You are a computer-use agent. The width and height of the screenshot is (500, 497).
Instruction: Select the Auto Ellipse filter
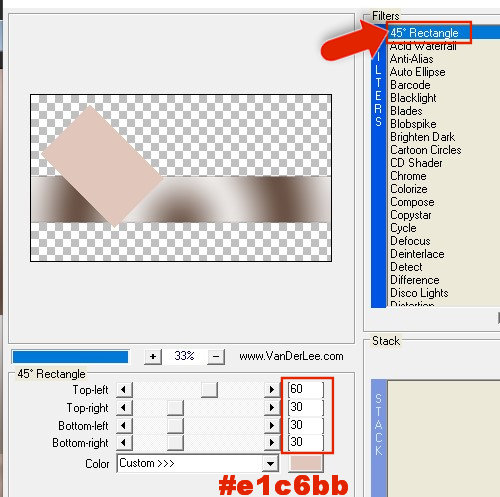[x=418, y=72]
